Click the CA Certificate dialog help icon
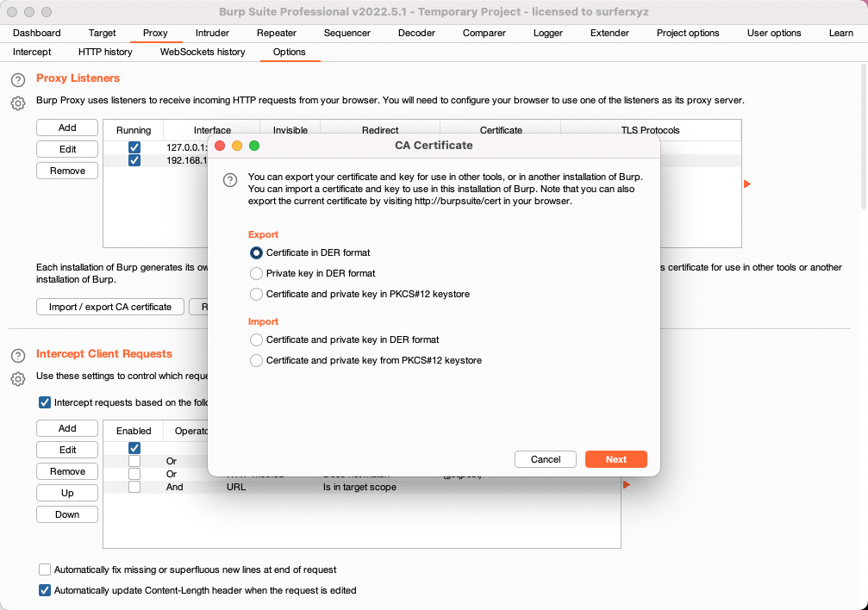 pyautogui.click(x=230, y=180)
